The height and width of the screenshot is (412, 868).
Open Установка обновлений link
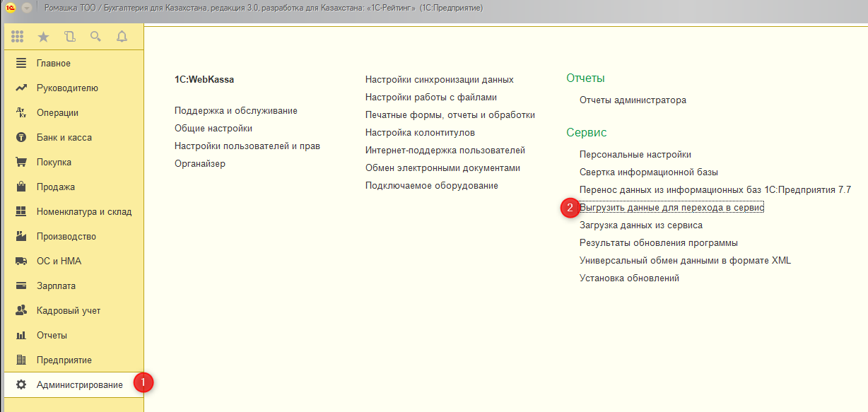pos(629,278)
